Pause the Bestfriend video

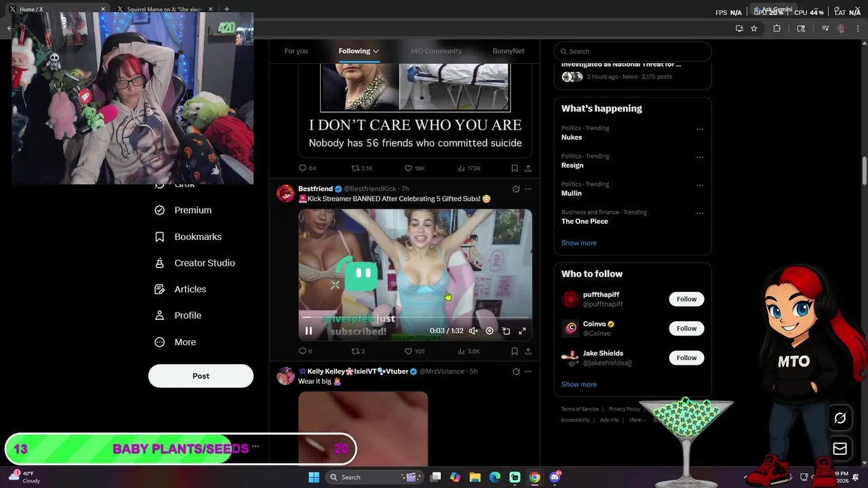pos(309,331)
